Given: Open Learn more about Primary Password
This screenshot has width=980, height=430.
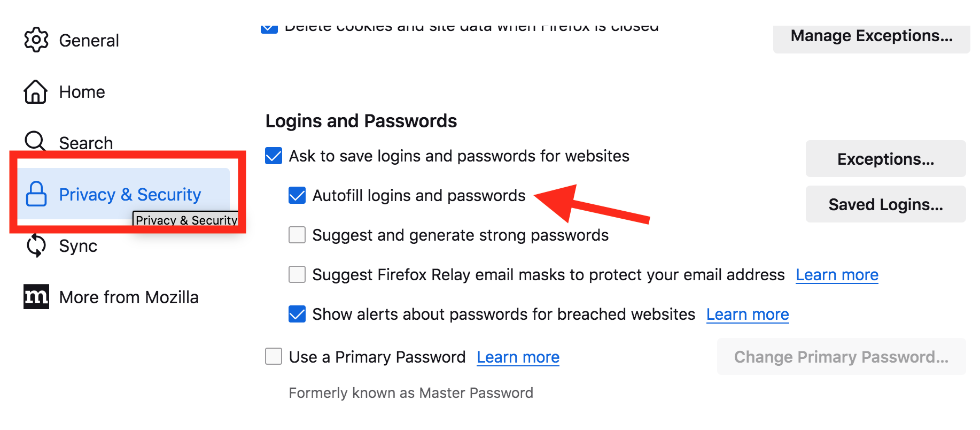Looking at the screenshot, I should point(518,357).
